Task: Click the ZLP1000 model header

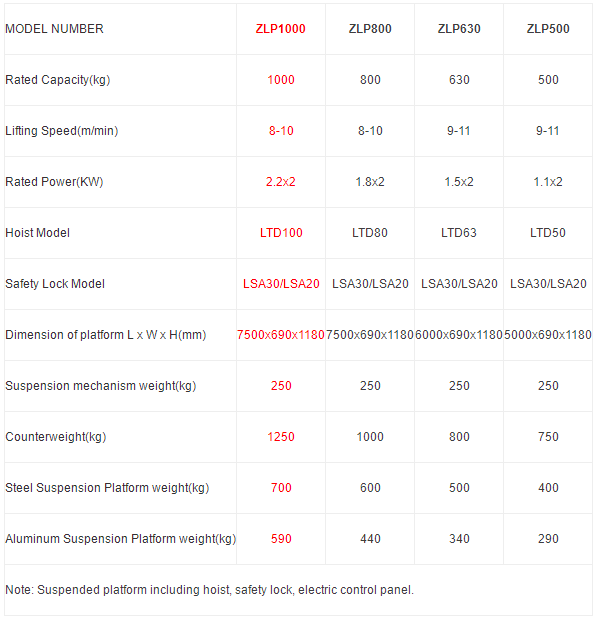Action: click(x=280, y=29)
